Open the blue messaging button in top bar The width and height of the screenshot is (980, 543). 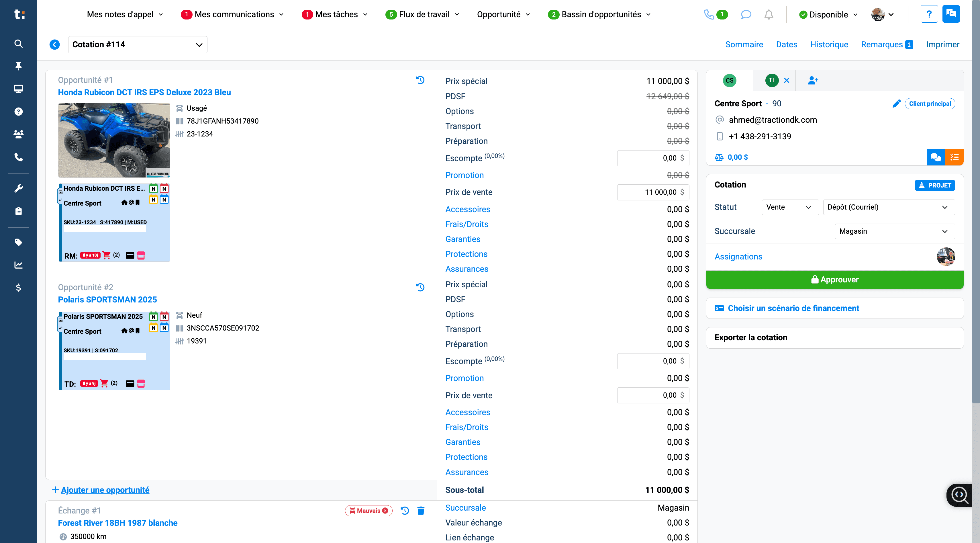[951, 14]
